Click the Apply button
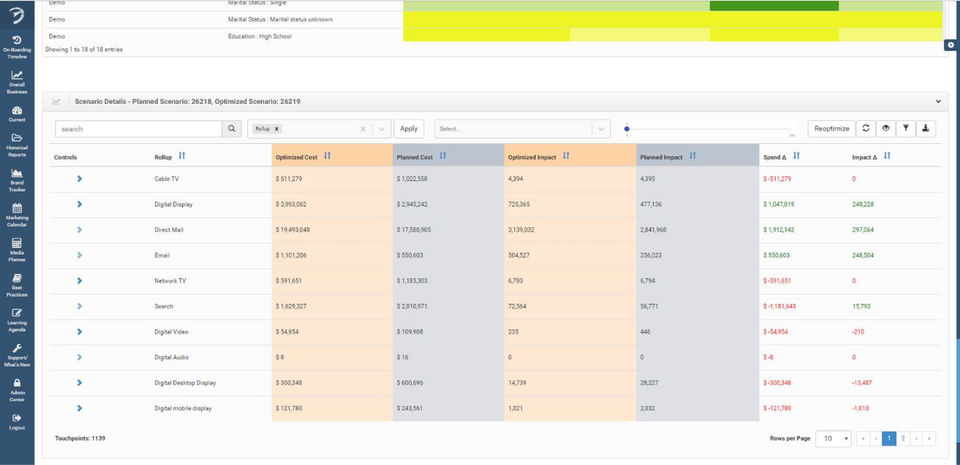This screenshot has height=465, width=960. 408,128
